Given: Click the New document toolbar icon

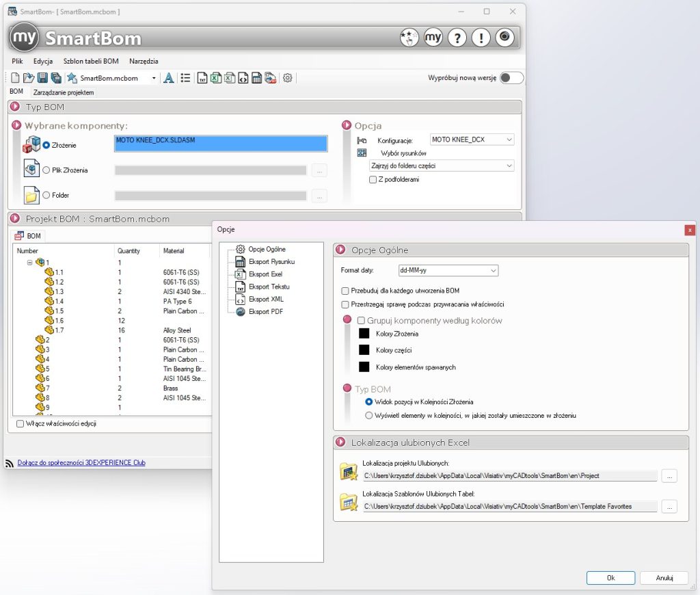Looking at the screenshot, I should point(15,78).
